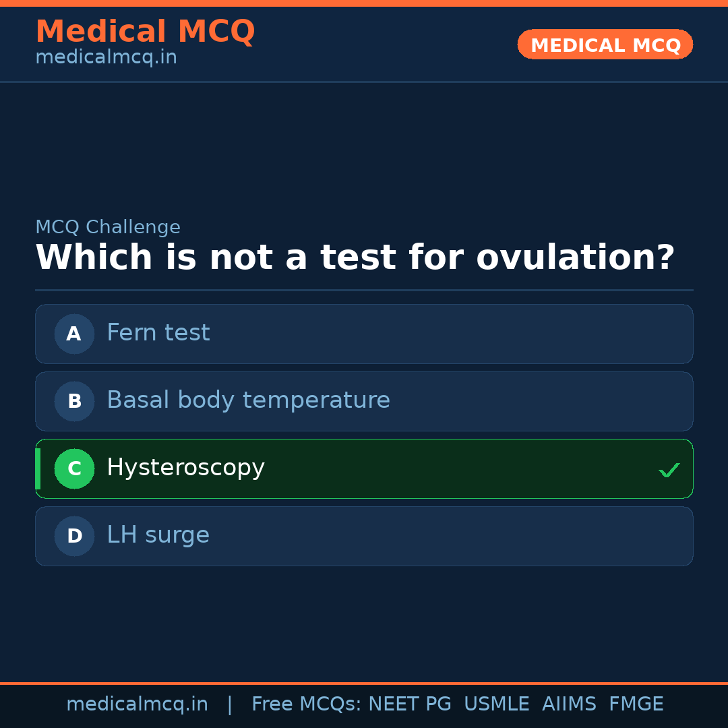
Task: Click the circular B badge beside Basal body temperature
Action: coord(74,401)
